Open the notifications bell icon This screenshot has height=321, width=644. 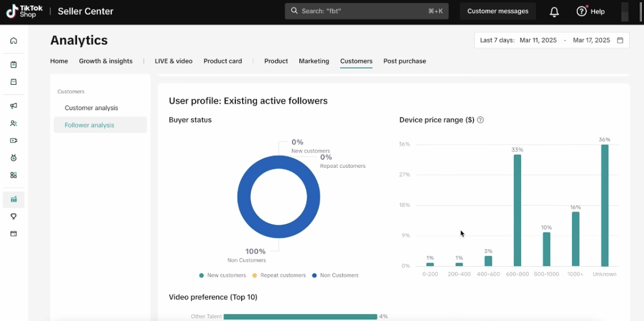pyautogui.click(x=554, y=12)
